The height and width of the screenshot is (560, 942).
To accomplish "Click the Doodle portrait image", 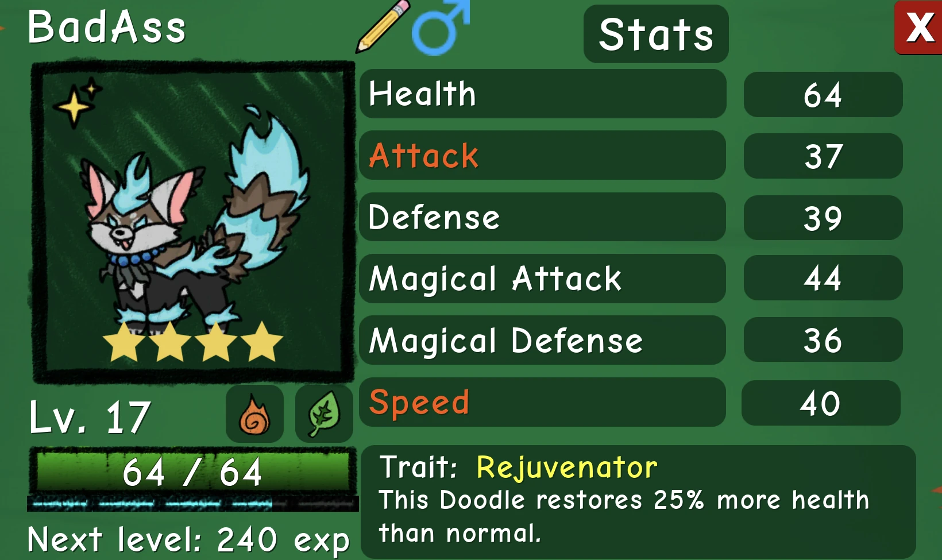I will pos(194,222).
